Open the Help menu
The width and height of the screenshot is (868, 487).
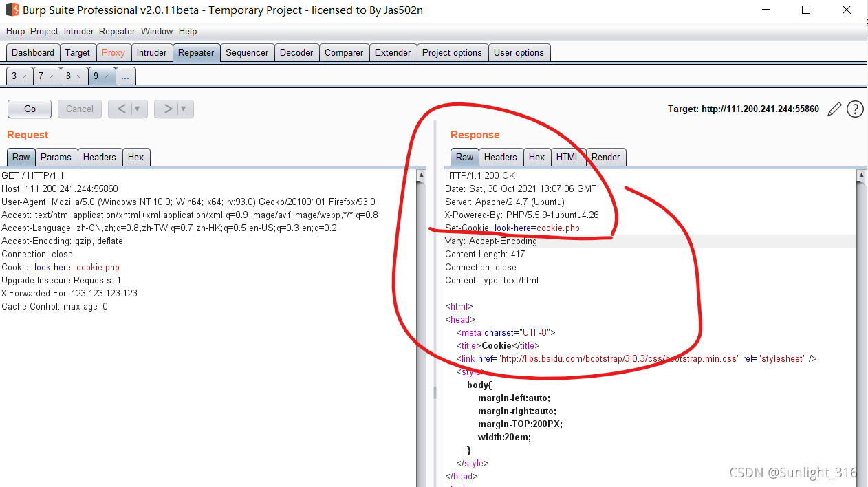point(188,32)
